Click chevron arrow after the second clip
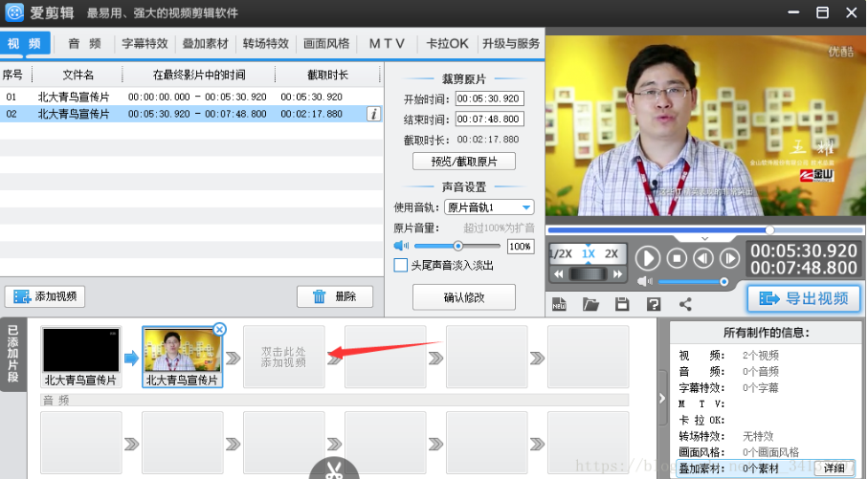Image resolution: width=868 pixels, height=479 pixels. (234, 358)
